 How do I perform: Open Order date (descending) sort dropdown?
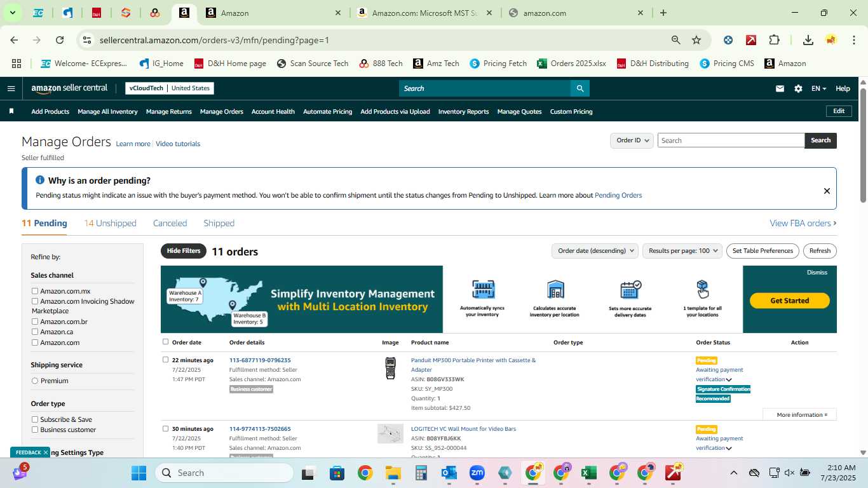[595, 251]
